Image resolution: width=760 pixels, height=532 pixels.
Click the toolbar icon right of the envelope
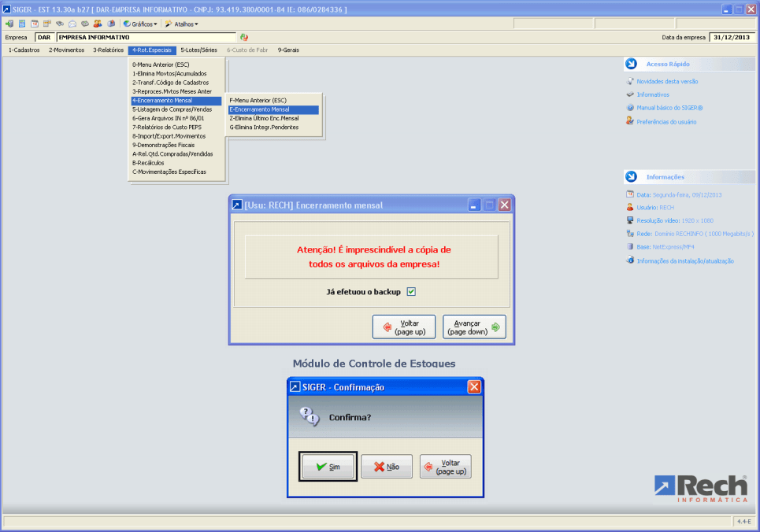pyautogui.click(x=85, y=24)
